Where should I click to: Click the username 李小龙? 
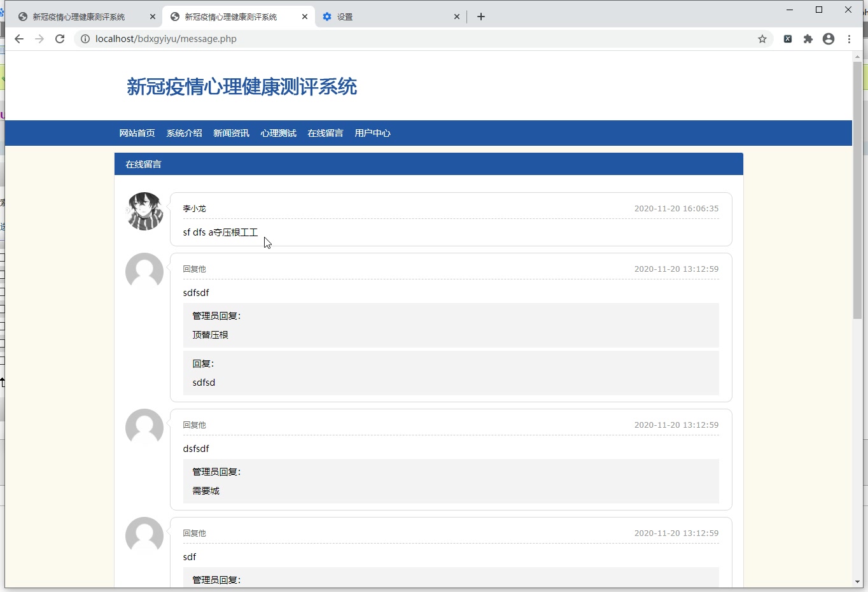194,209
